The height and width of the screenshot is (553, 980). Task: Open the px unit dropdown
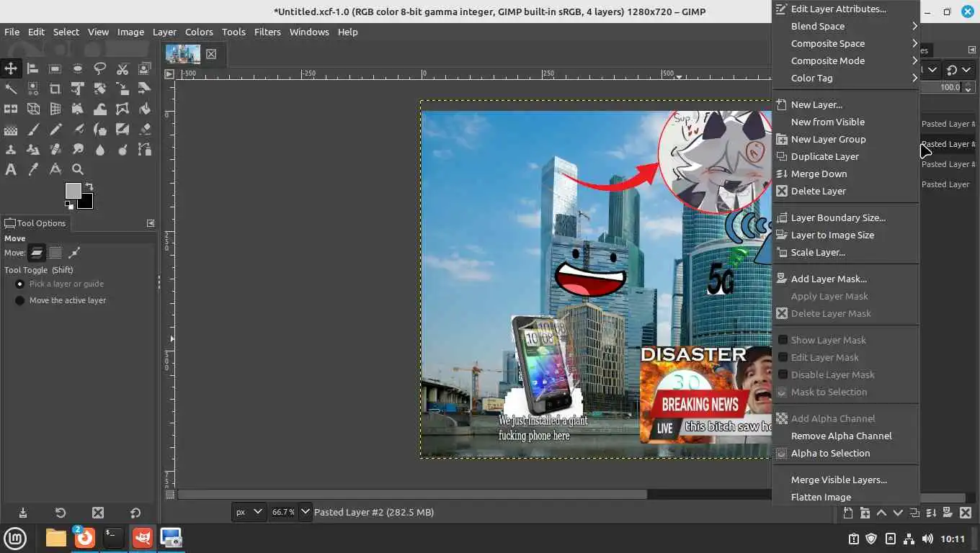(x=249, y=512)
